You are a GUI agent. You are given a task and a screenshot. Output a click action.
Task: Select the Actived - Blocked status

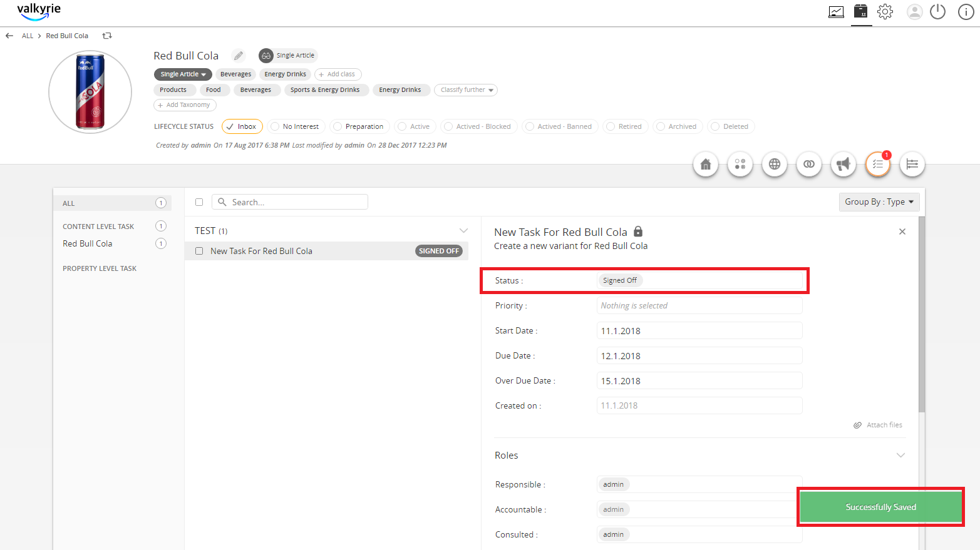tap(478, 126)
